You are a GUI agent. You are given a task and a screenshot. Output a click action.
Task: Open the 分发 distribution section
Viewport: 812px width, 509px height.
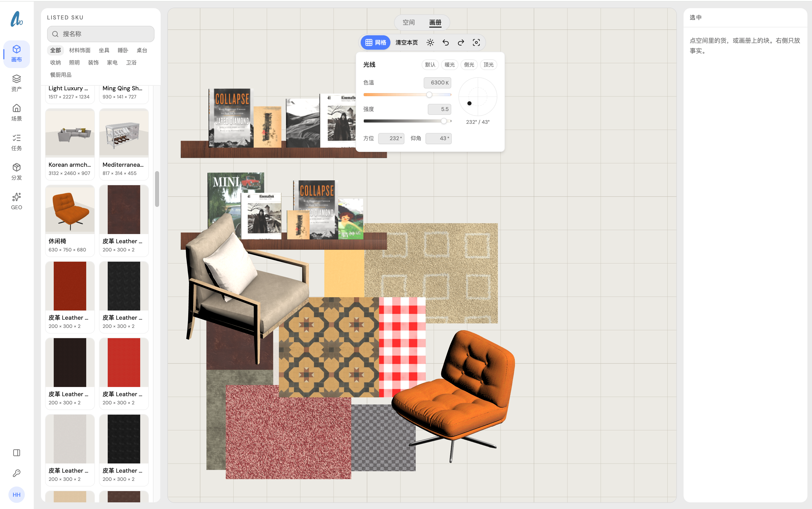(16, 172)
